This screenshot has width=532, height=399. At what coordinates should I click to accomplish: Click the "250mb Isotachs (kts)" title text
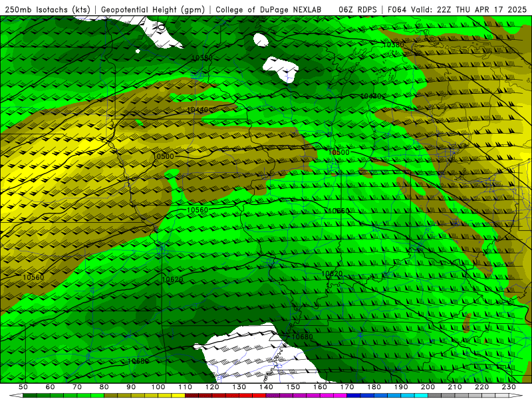point(47,10)
